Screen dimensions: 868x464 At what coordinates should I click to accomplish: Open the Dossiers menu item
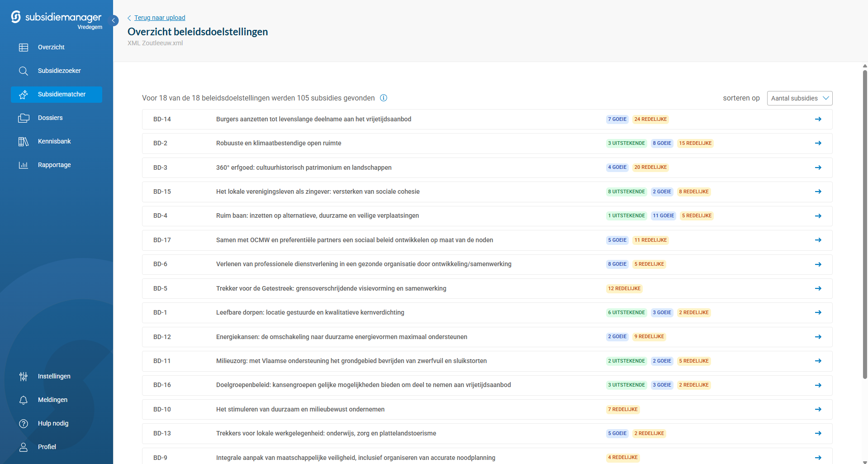(x=50, y=118)
